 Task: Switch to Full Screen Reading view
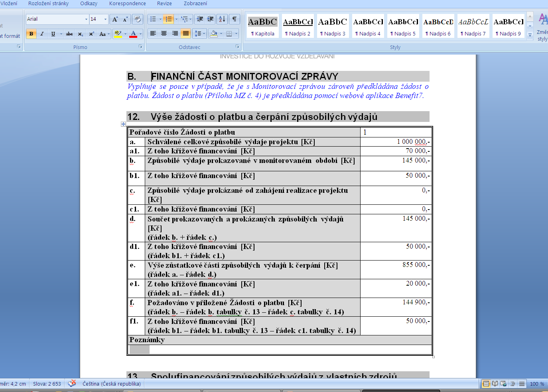click(x=495, y=384)
